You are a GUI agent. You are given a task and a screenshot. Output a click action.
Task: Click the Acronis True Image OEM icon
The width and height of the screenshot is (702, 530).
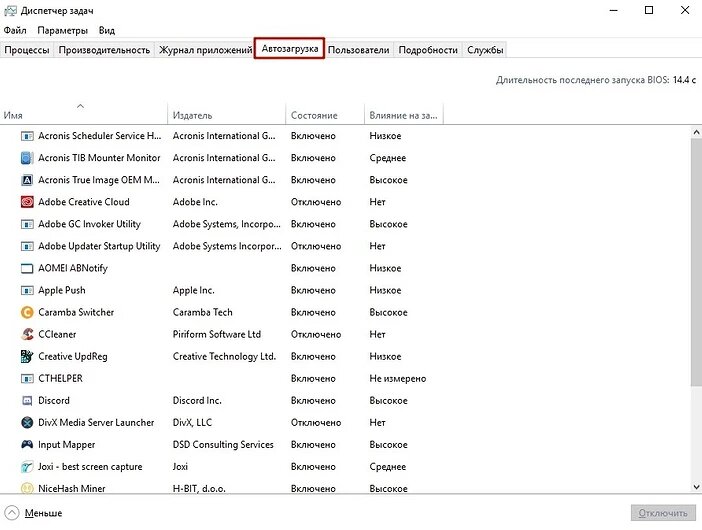(27, 180)
